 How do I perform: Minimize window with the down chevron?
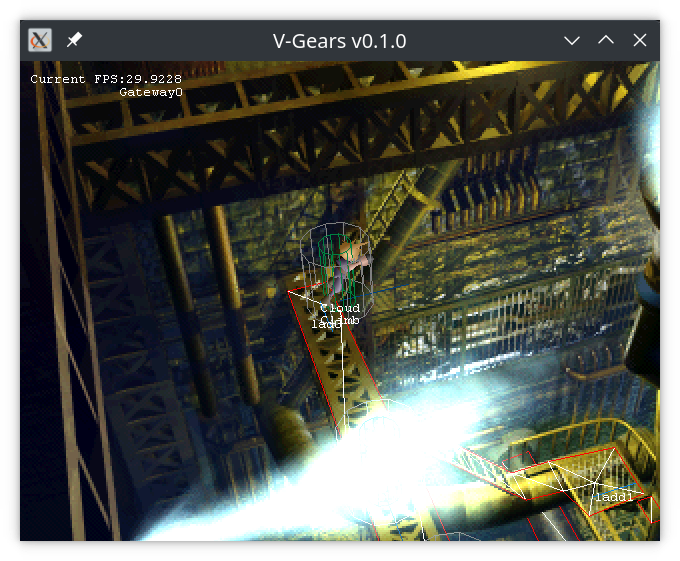coord(572,41)
